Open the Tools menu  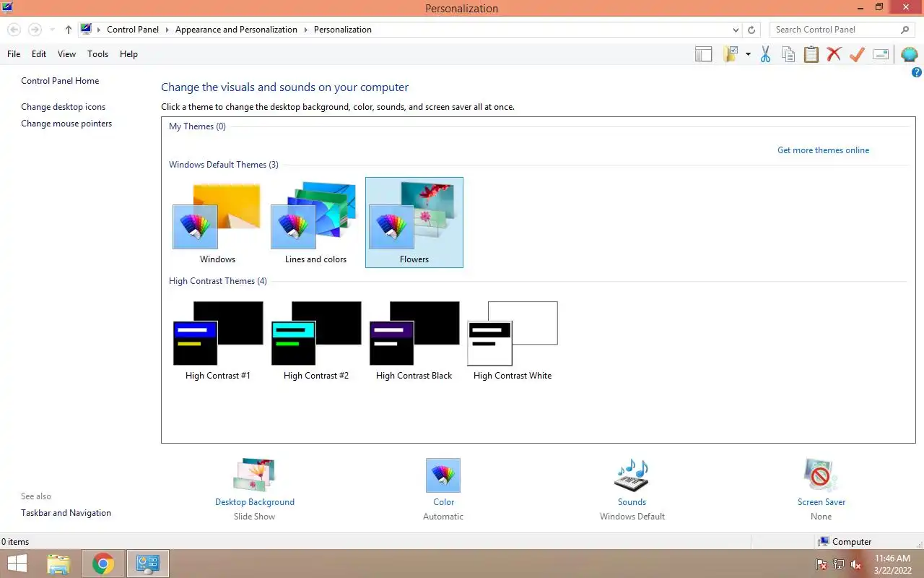click(x=97, y=54)
